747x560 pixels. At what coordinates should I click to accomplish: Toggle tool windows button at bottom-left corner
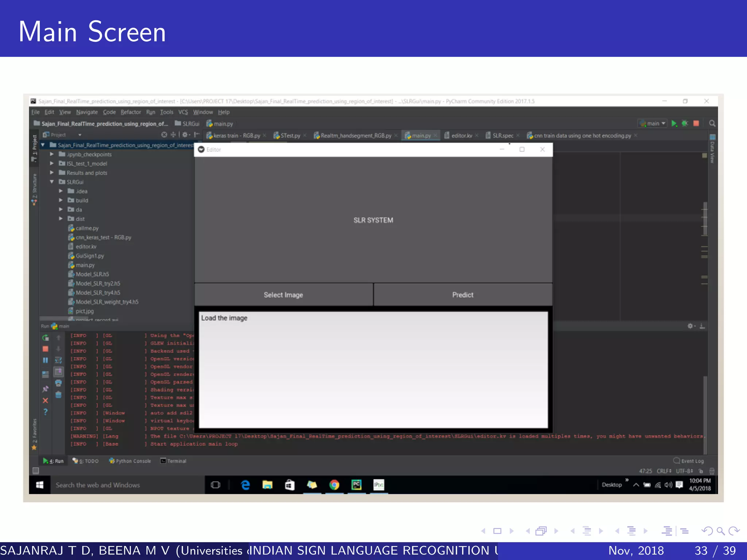pyautogui.click(x=36, y=471)
